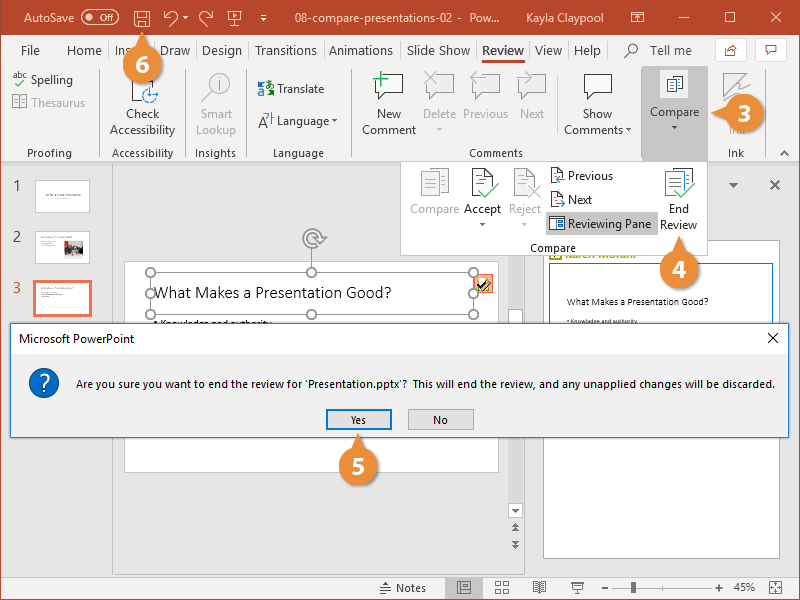The image size is (800, 600).
Task: Switch to the Slide Show tab
Action: tap(438, 50)
